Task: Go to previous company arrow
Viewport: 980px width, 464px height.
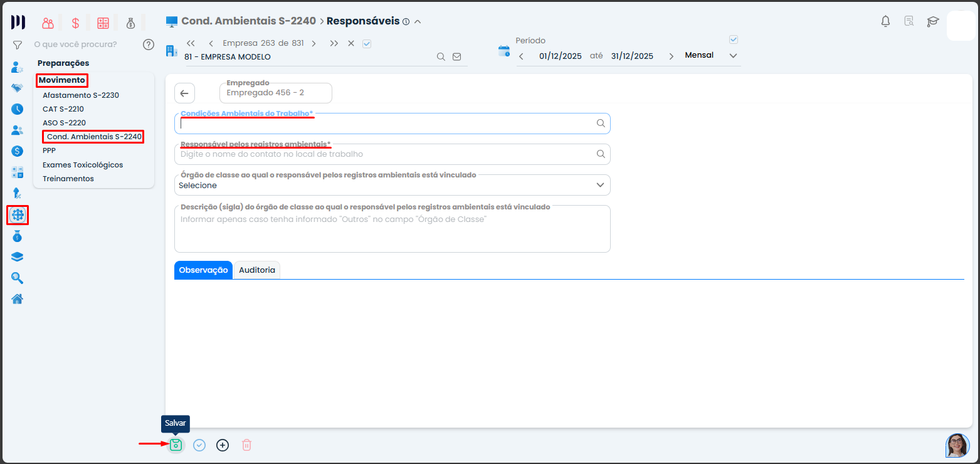Action: [x=211, y=43]
